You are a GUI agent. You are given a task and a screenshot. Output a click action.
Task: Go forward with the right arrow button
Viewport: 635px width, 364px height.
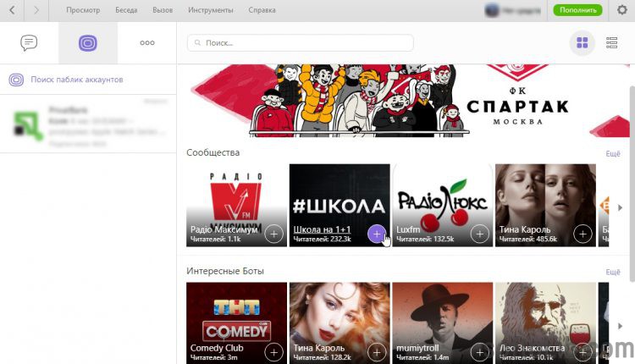(x=36, y=10)
